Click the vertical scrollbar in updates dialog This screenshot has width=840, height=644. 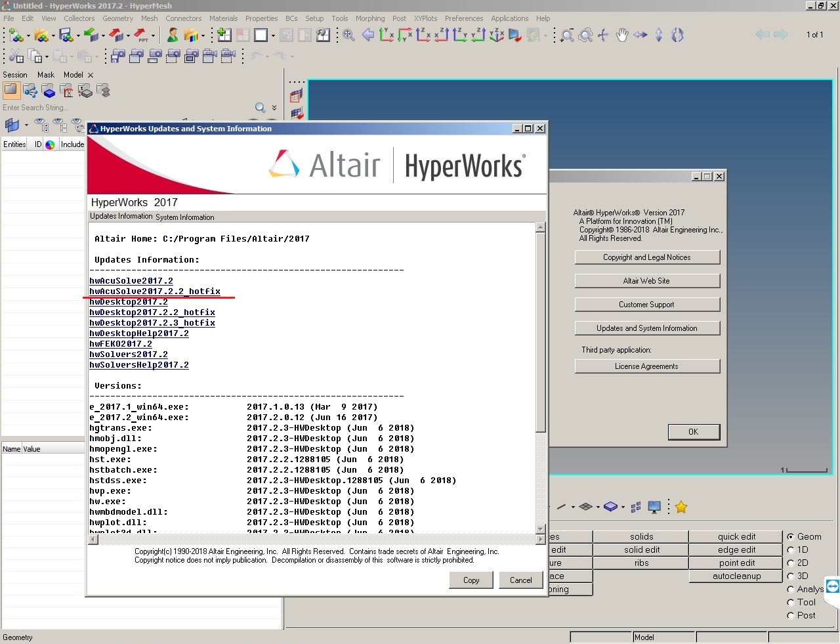pos(541,378)
